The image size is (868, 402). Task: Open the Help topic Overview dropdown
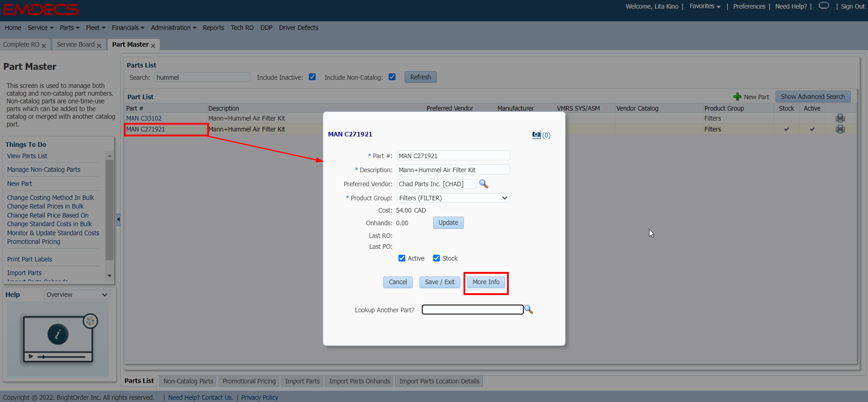77,295
